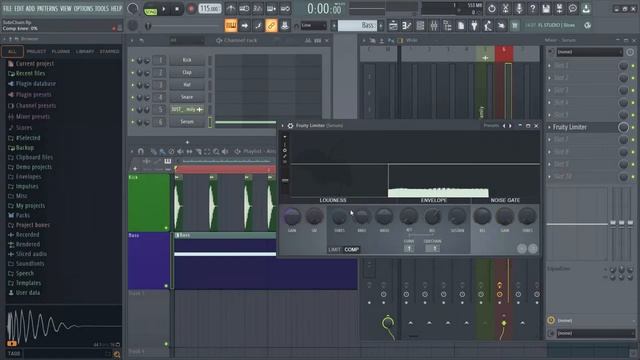The width and height of the screenshot is (640, 360).
Task: Click the Playlist playback speaker tool
Action: click(225, 151)
